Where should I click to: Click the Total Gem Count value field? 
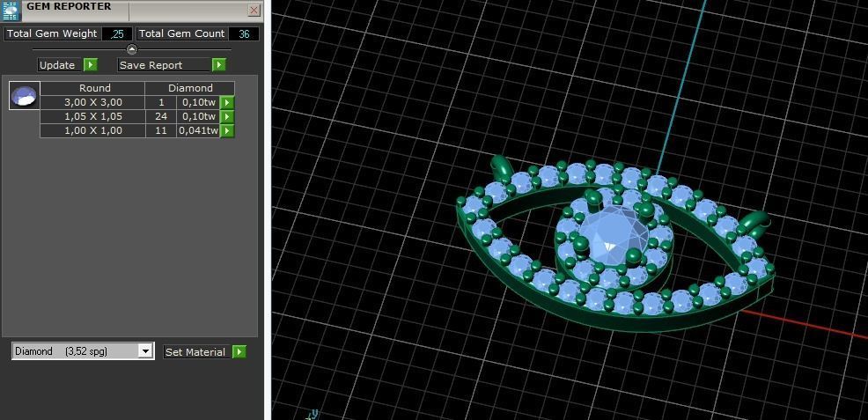[244, 33]
